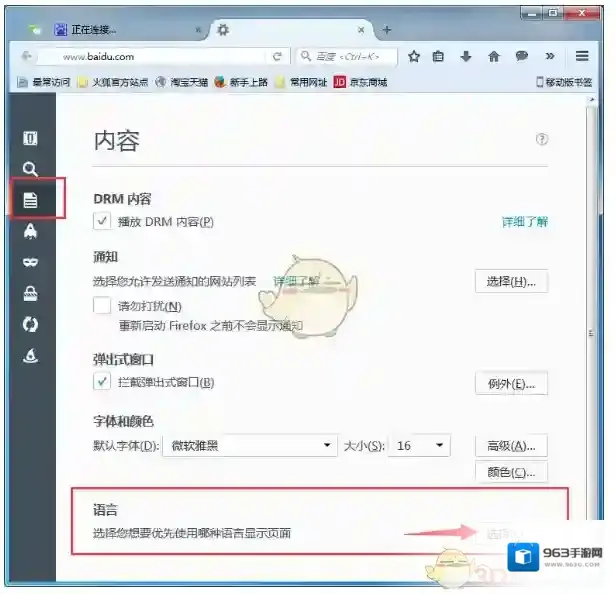Open the font size 16 dropdown

419,446
